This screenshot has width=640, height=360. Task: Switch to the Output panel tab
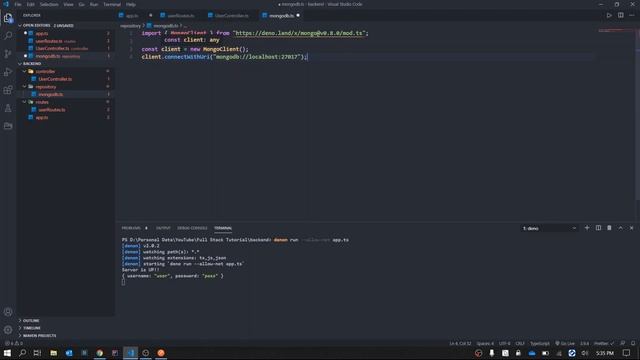[163, 228]
